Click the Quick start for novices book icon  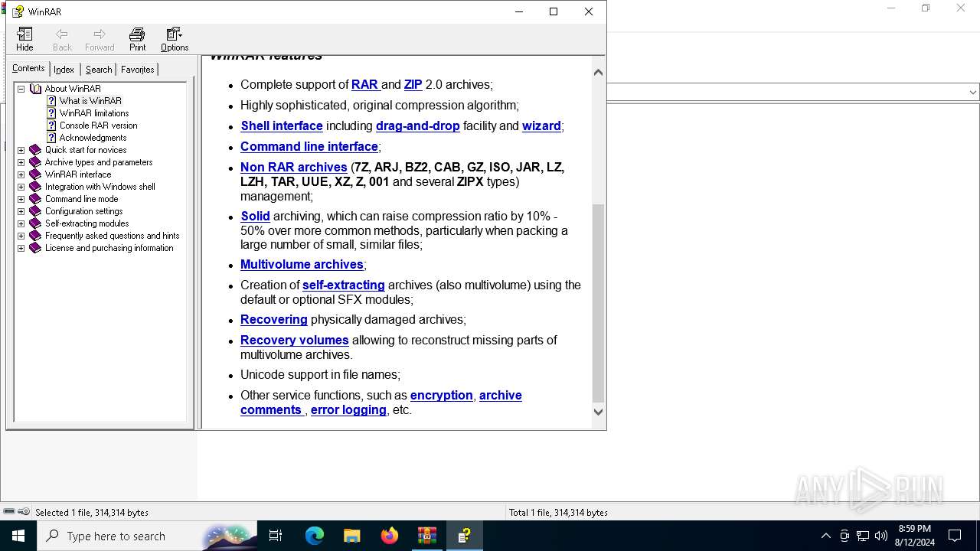[x=35, y=150]
